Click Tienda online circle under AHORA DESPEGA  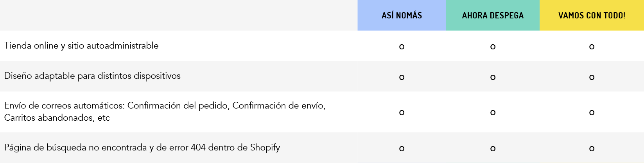click(493, 47)
